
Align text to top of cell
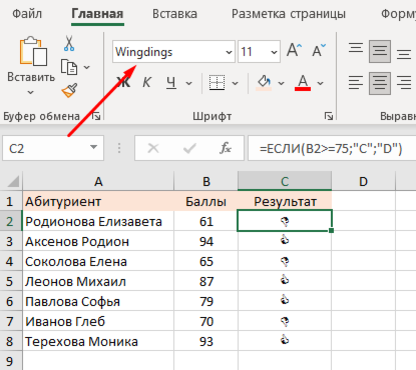click(356, 48)
